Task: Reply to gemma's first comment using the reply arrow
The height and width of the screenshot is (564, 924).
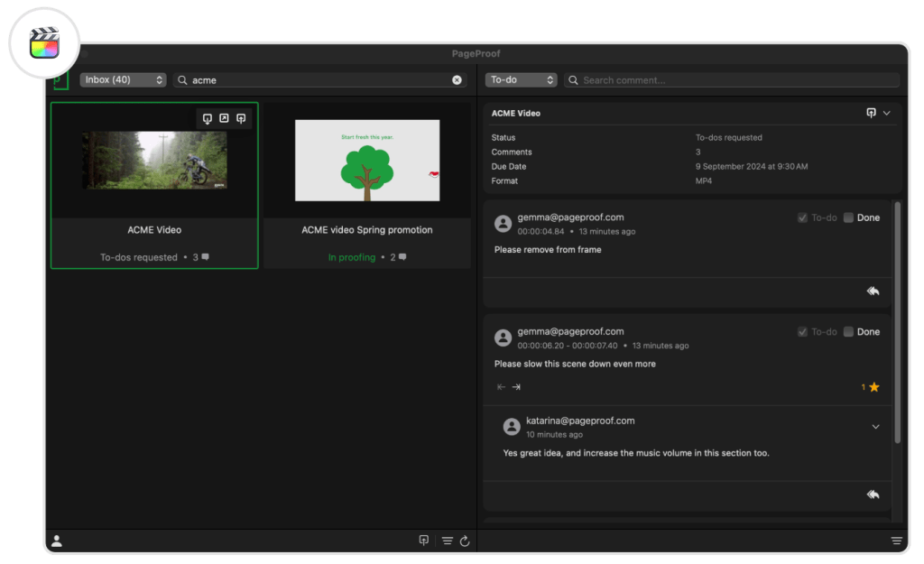Action: (873, 291)
